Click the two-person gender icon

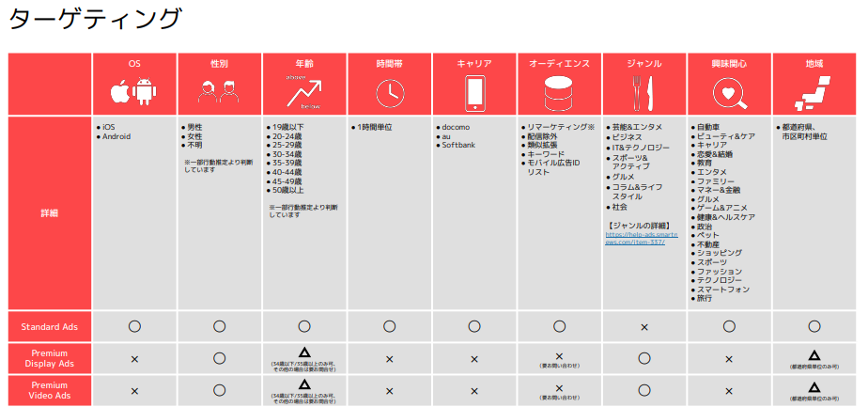tap(219, 93)
